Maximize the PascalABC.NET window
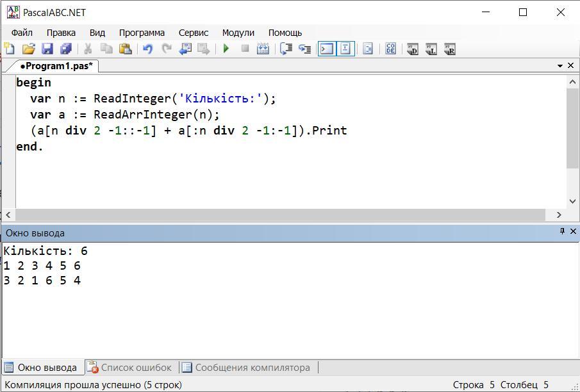The image size is (580, 392). (523, 12)
